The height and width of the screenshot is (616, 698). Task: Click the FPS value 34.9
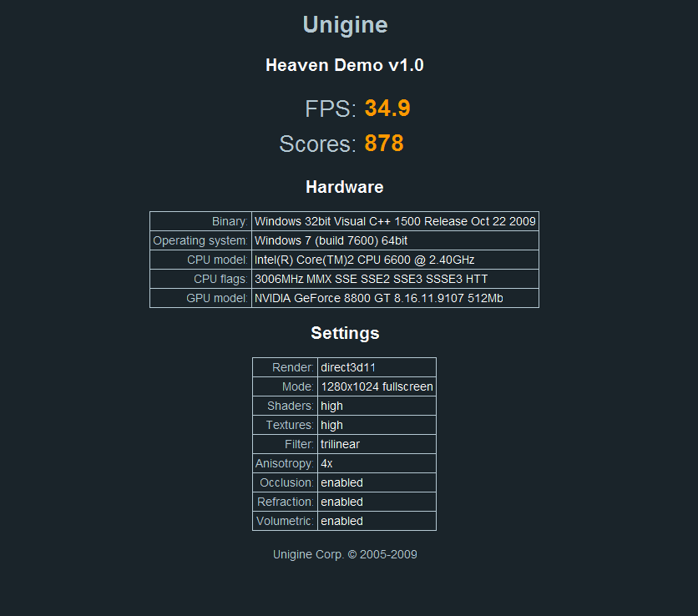pos(387,109)
